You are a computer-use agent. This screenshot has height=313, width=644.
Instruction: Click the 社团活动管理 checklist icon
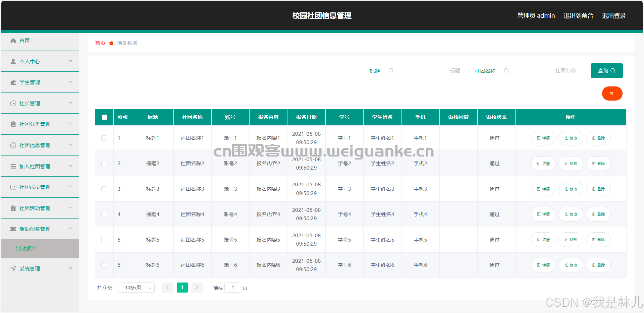click(13, 208)
